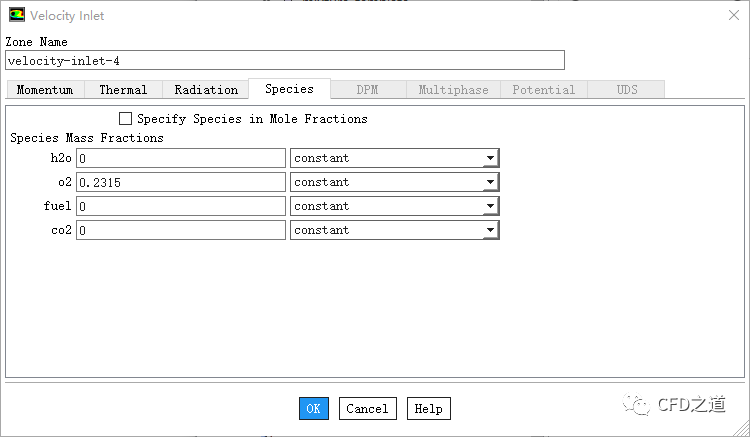The height and width of the screenshot is (437, 750).
Task: Open the Thermal tab
Action: (123, 90)
